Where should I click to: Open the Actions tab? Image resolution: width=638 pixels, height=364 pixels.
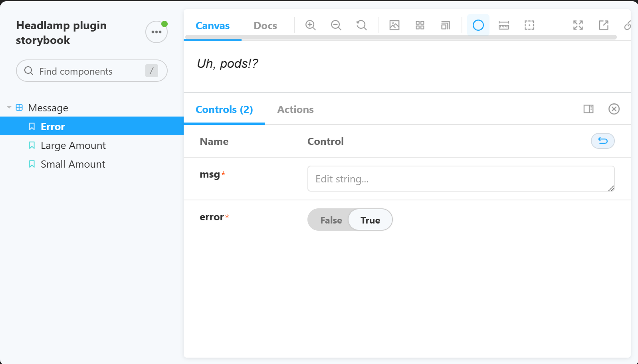tap(295, 109)
